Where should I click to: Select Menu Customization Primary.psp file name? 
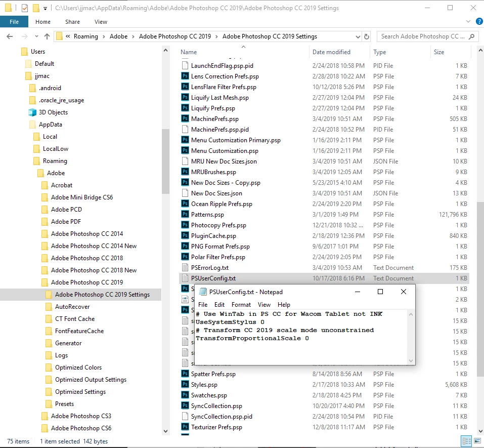click(x=236, y=140)
